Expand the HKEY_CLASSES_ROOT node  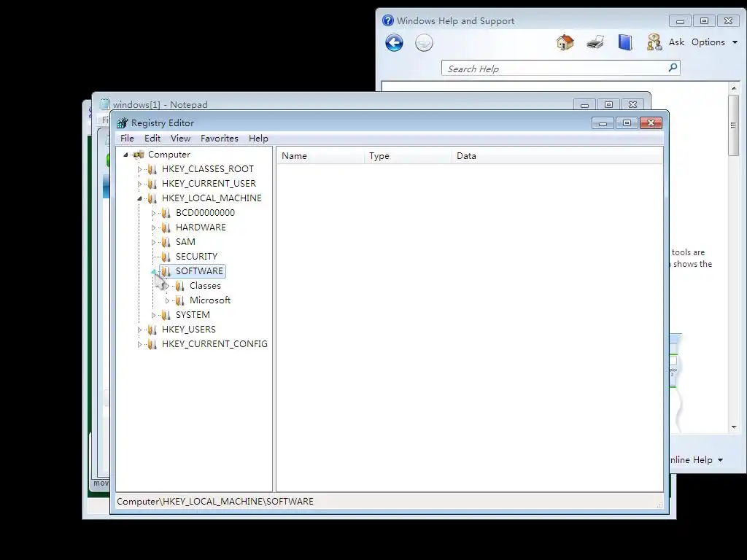[139, 169]
